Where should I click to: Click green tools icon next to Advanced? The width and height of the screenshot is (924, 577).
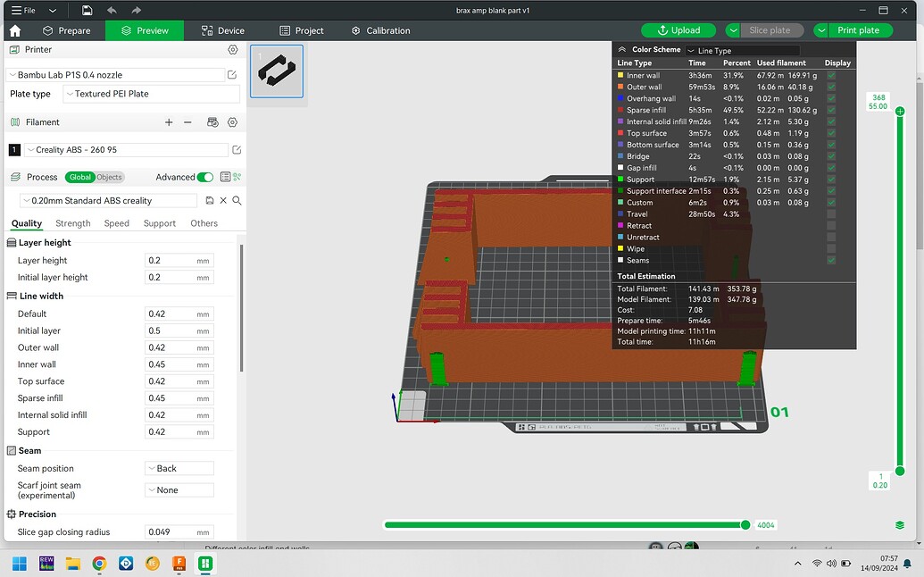coord(237,177)
